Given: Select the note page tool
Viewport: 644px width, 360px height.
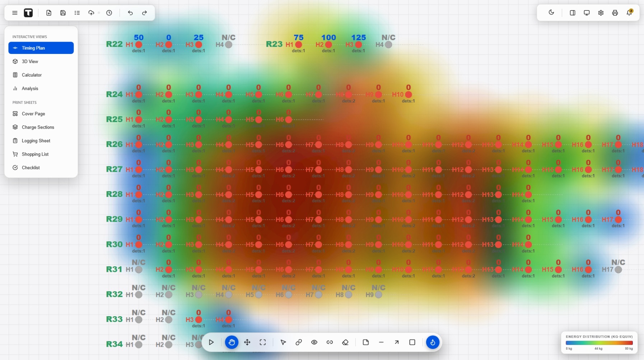Looking at the screenshot, I should [366, 342].
